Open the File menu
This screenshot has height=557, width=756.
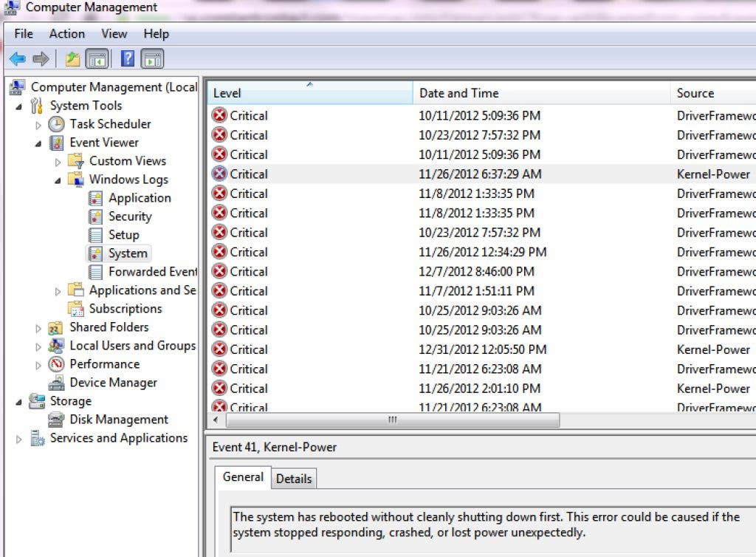point(24,34)
